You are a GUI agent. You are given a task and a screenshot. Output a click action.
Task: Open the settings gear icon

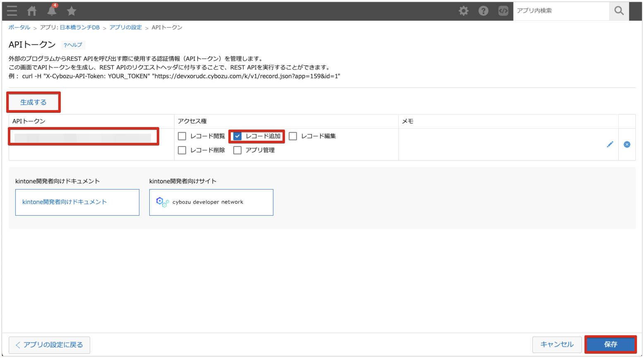464,11
